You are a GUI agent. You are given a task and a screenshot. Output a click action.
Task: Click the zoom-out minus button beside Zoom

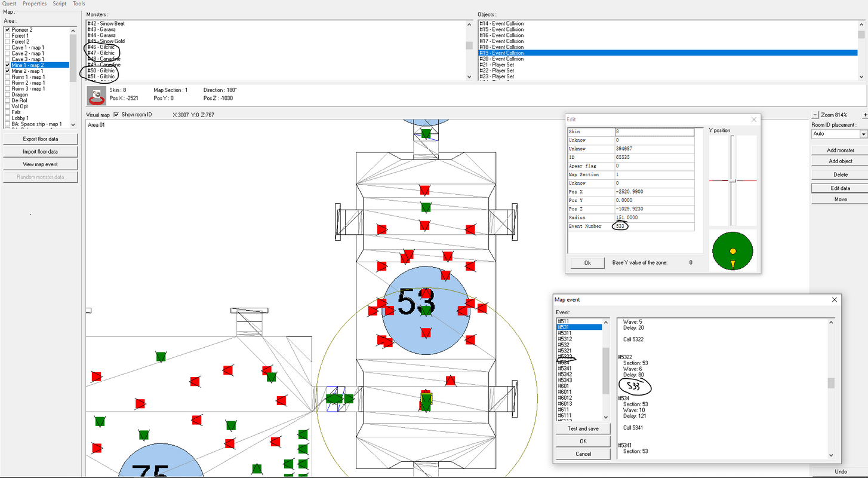[815, 115]
